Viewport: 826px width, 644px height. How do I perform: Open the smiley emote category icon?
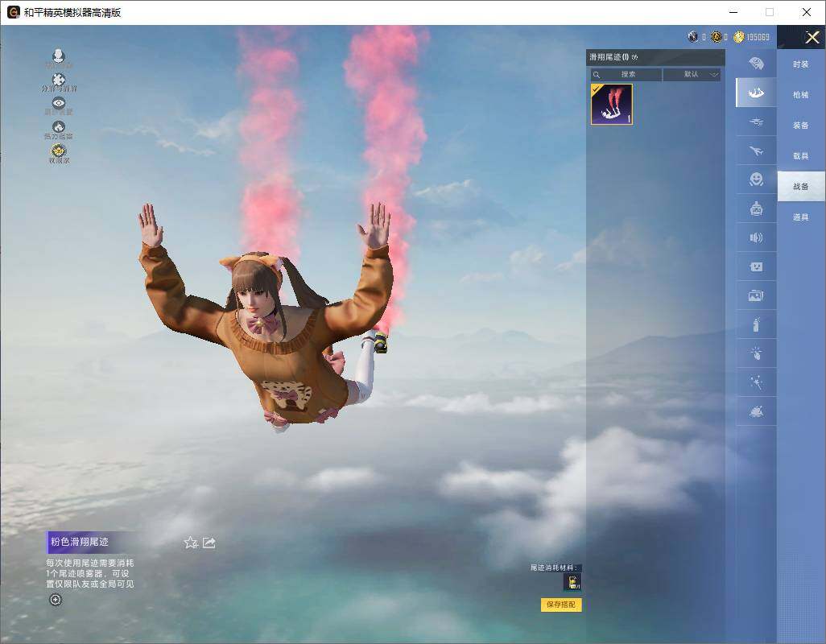click(x=757, y=180)
